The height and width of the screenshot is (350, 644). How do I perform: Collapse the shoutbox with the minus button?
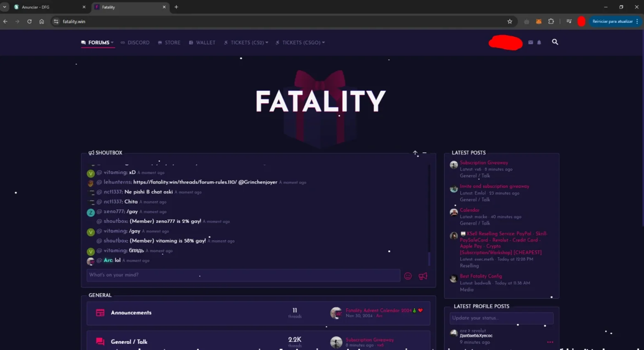(x=424, y=153)
